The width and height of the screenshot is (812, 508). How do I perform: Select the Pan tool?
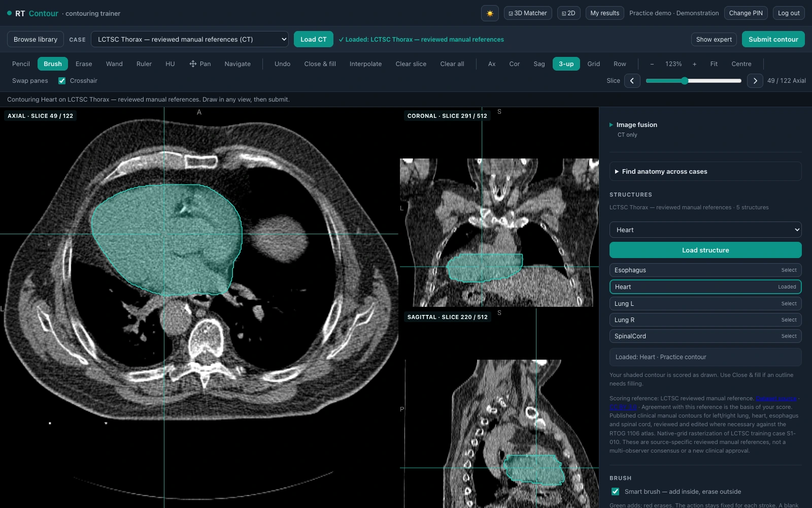pyautogui.click(x=200, y=64)
